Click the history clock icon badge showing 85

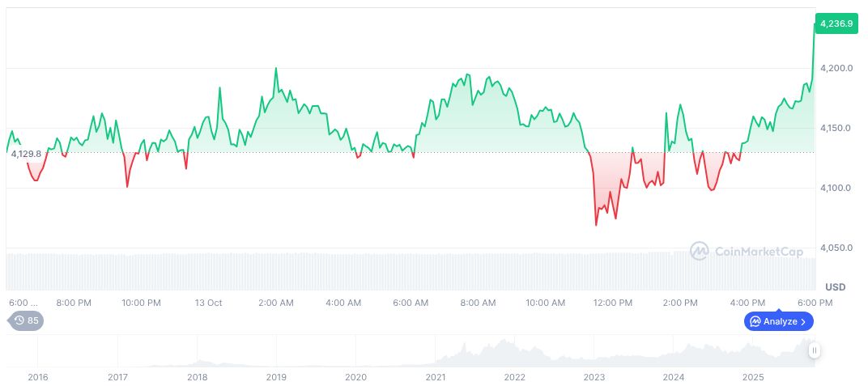pos(26,320)
